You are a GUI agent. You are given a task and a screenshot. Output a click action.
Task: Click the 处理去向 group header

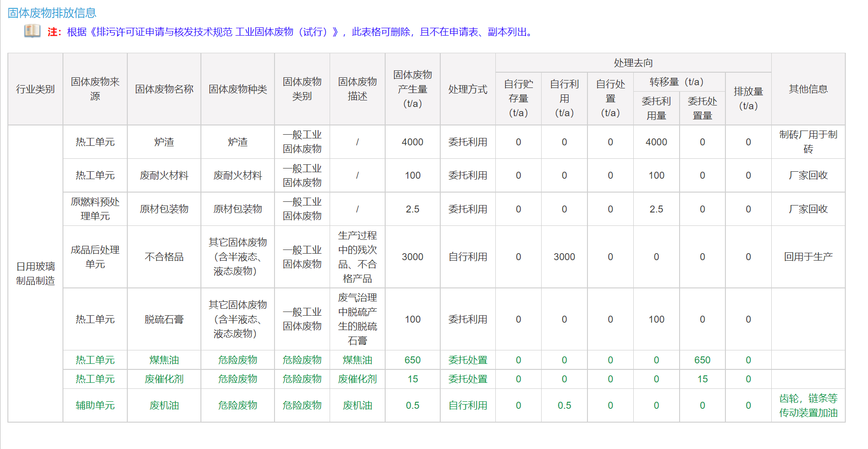coord(633,62)
